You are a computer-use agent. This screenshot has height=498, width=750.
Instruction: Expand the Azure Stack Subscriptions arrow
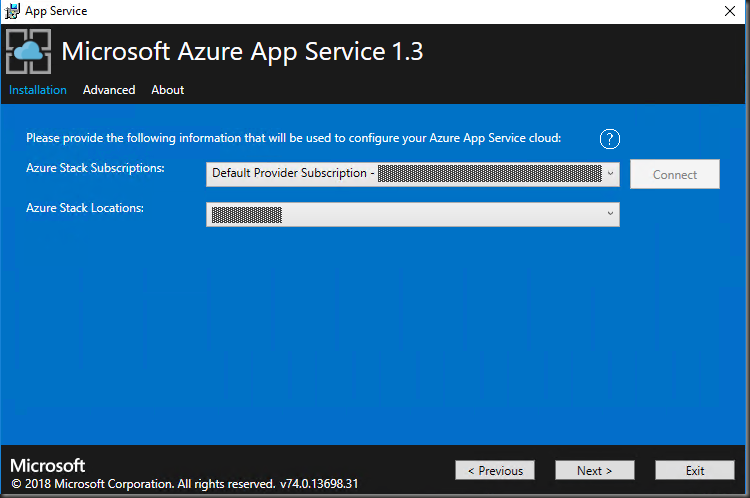pyautogui.click(x=610, y=174)
